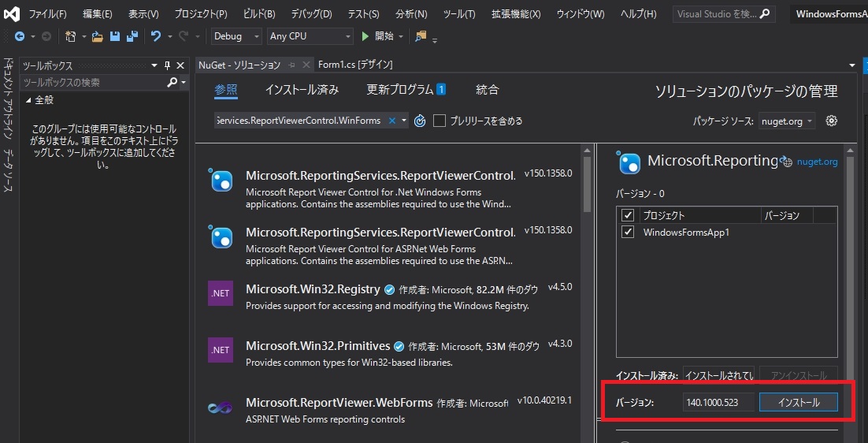Redo the last undone action
The image size is (868, 443).
(x=184, y=36)
